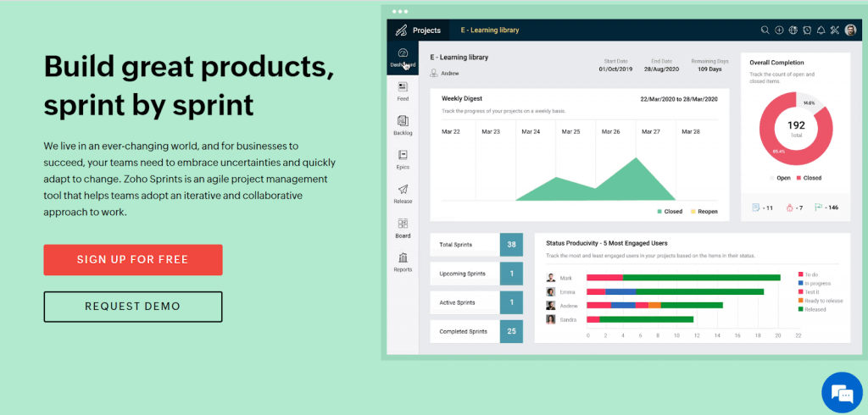868x415 pixels.
Task: Click the user avatar in top bar
Action: click(x=851, y=30)
